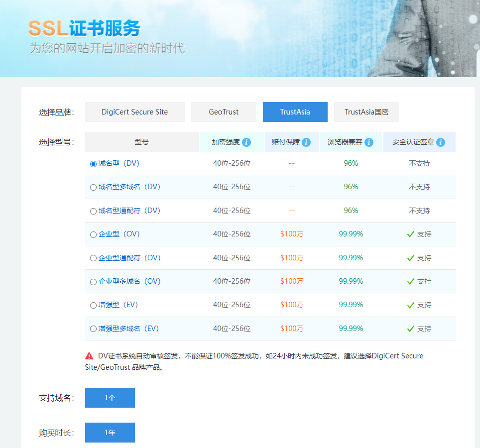Click the 型号 column header
Viewport: 480px width, 448px height.
point(141,142)
